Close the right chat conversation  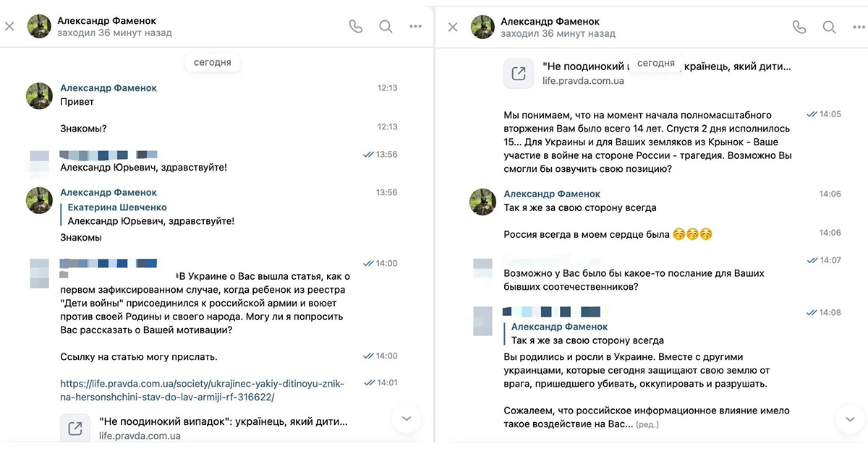point(453,27)
